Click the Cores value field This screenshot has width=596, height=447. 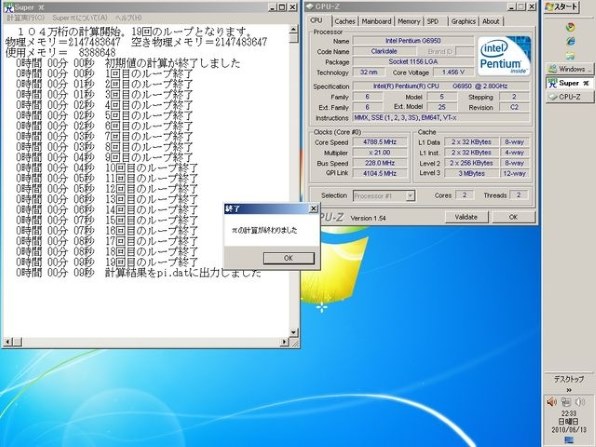[x=464, y=195]
